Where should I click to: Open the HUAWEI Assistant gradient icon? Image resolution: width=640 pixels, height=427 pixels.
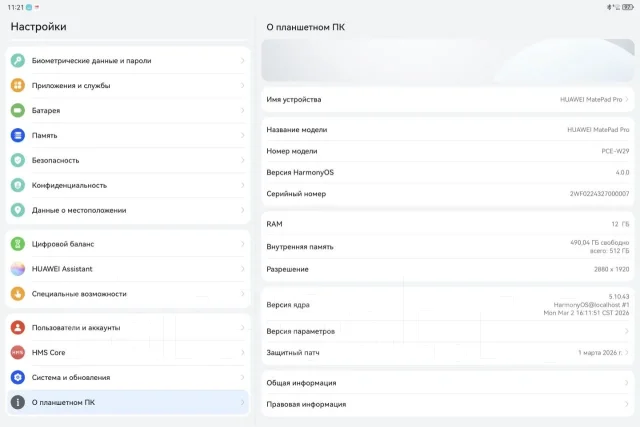(18, 269)
